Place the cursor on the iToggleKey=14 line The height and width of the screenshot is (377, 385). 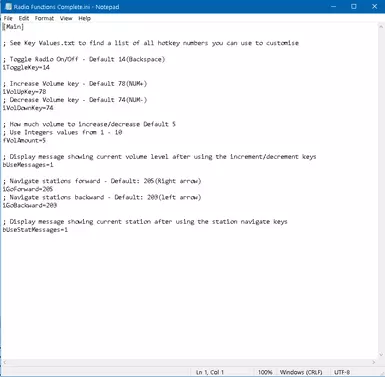pyautogui.click(x=26, y=67)
